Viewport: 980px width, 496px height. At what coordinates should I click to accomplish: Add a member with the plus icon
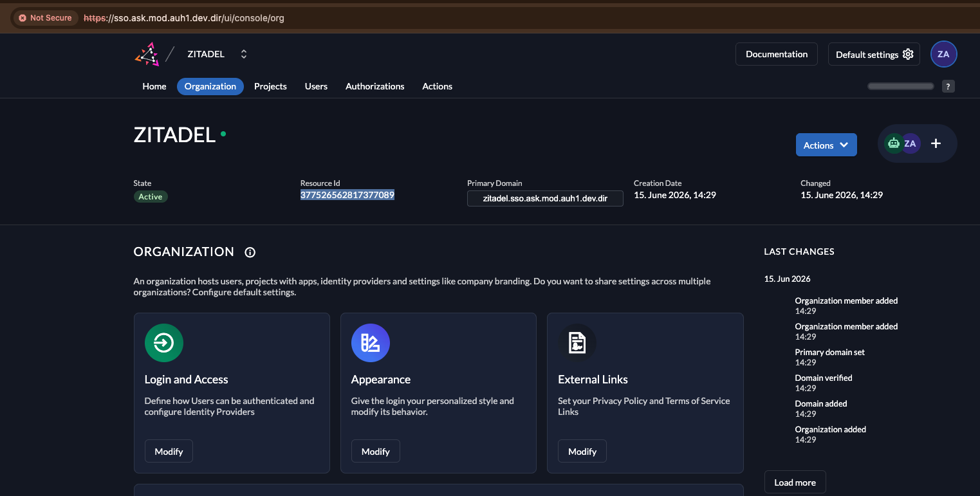click(936, 143)
